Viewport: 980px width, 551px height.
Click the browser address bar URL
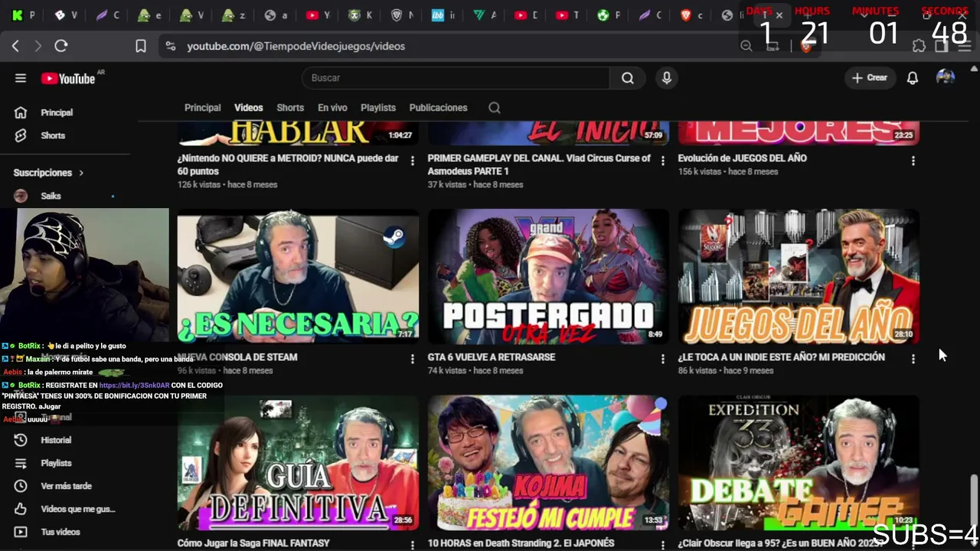(x=296, y=46)
